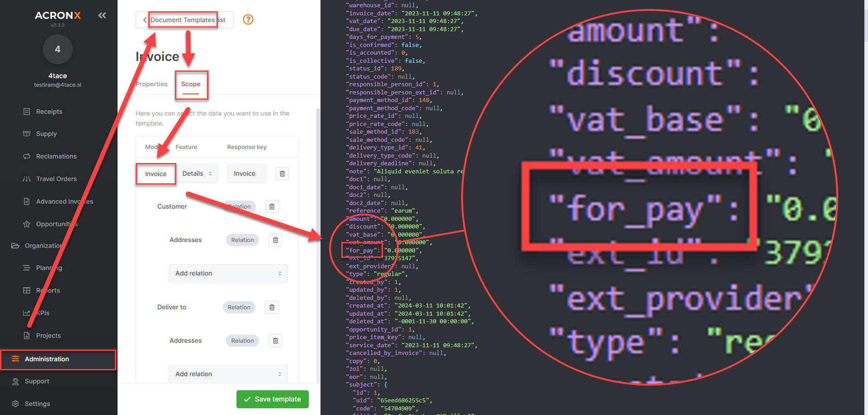
Task: Delete the Customer relation row
Action: point(272,206)
